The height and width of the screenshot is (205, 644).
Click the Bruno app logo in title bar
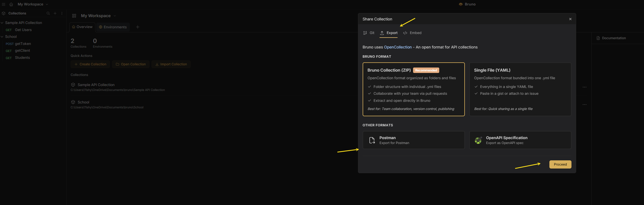(461, 4)
